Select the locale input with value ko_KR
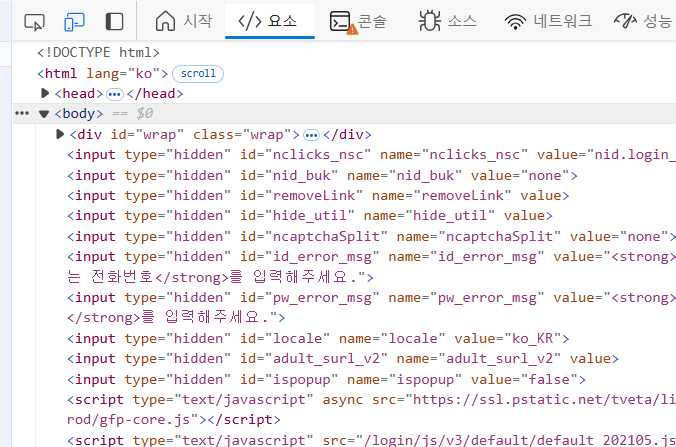 point(318,338)
